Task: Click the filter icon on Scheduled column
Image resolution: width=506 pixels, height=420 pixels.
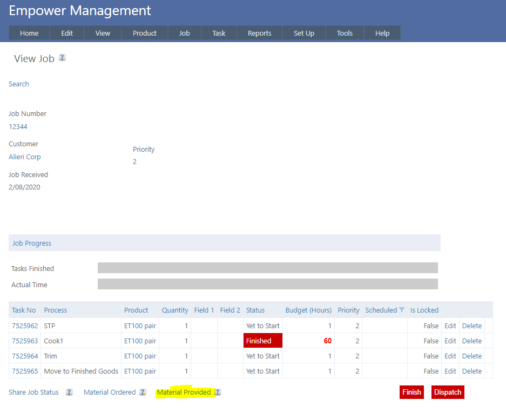Action: 402,310
